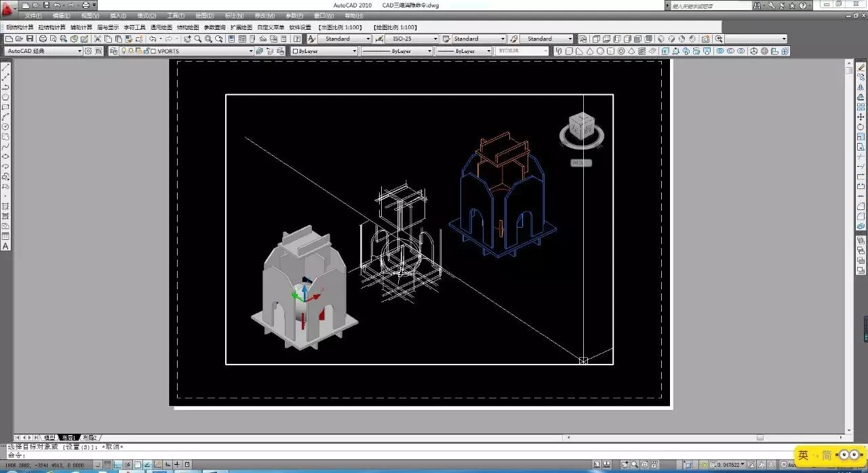Click Plot in the quick access toolbar
Viewport: 868px width, 473px height.
[x=85, y=5]
